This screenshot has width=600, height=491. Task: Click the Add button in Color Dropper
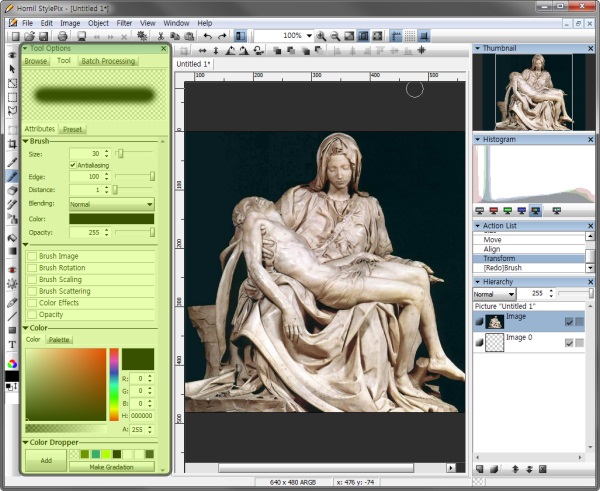(x=46, y=460)
